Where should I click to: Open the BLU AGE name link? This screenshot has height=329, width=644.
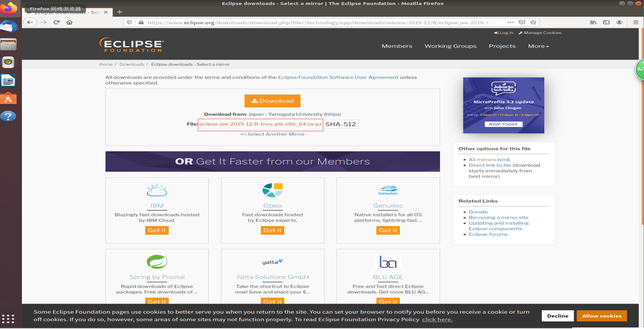[388, 277]
